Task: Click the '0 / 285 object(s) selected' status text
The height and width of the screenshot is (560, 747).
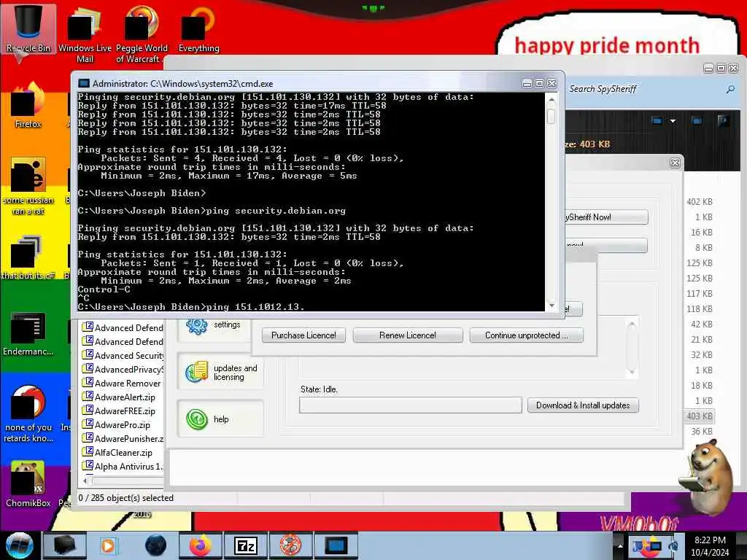Action: coord(125,497)
